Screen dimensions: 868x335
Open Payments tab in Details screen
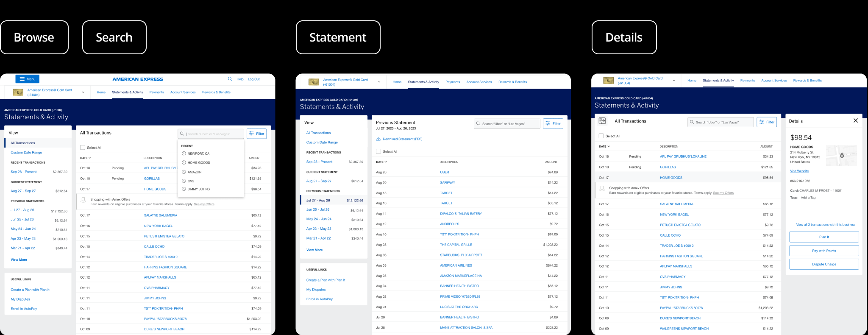(x=748, y=80)
